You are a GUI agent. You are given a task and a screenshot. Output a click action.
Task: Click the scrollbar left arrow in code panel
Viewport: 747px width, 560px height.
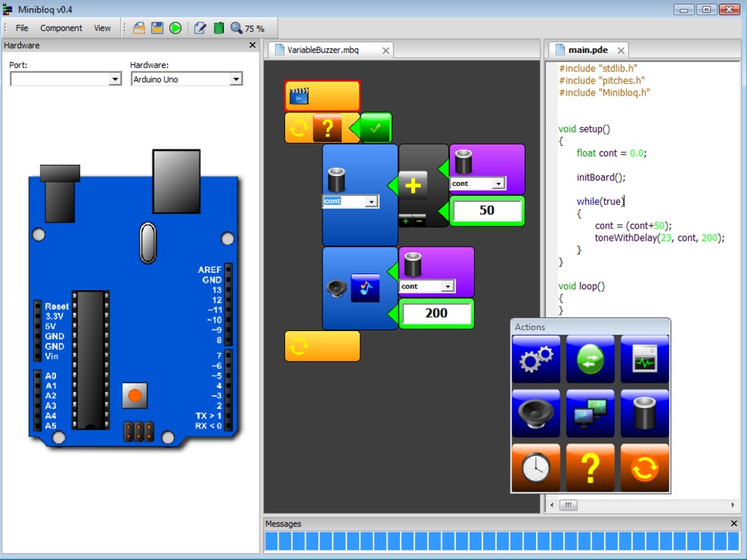tap(551, 505)
